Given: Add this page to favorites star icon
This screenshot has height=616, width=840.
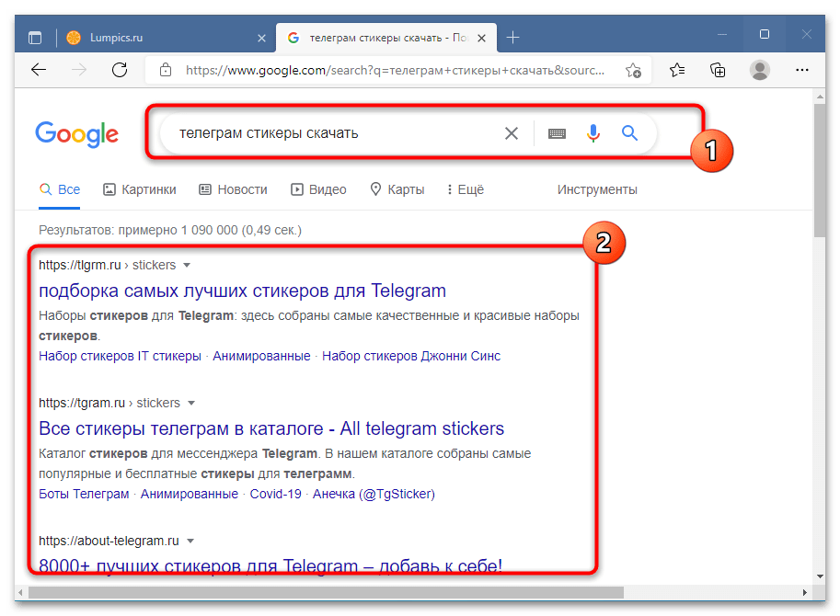Looking at the screenshot, I should coord(633,70).
